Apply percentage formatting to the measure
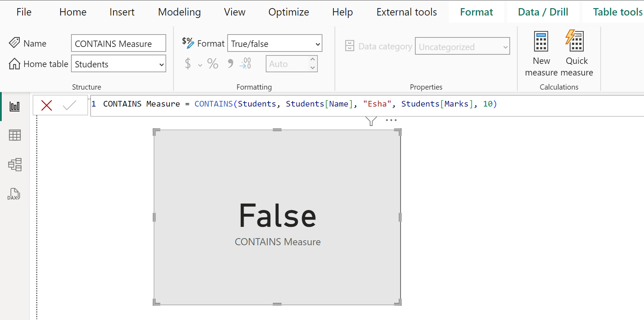Image resolution: width=644 pixels, height=320 pixels. [x=212, y=64]
